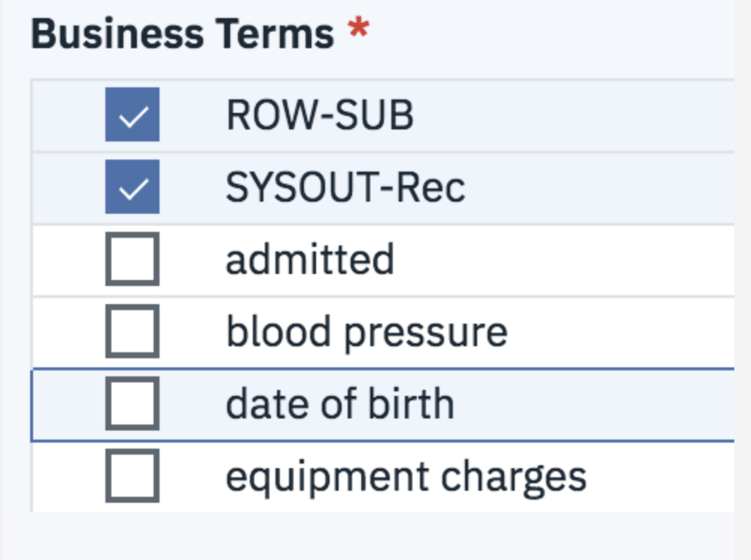Check the equipment charges checkbox

[132, 474]
